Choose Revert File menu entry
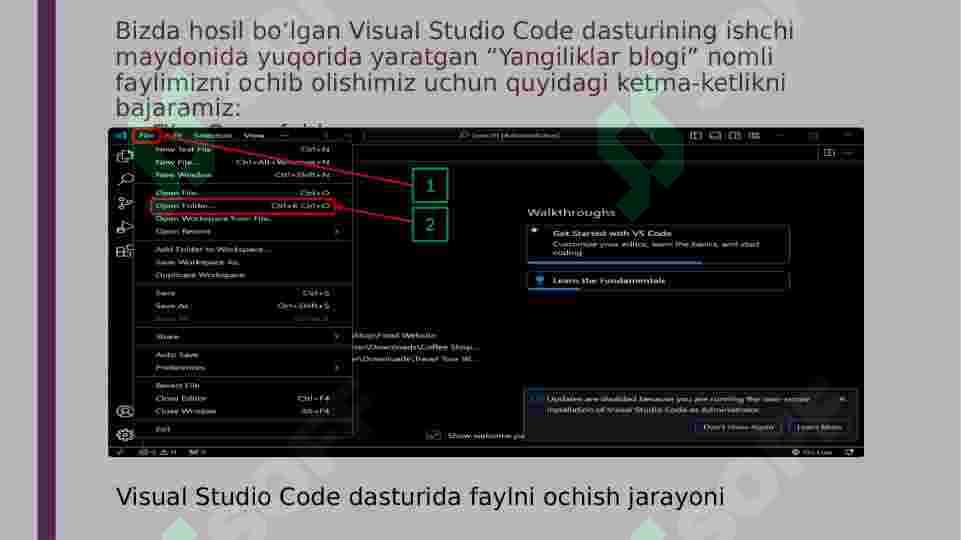The width and height of the screenshot is (961, 540). [243, 386]
